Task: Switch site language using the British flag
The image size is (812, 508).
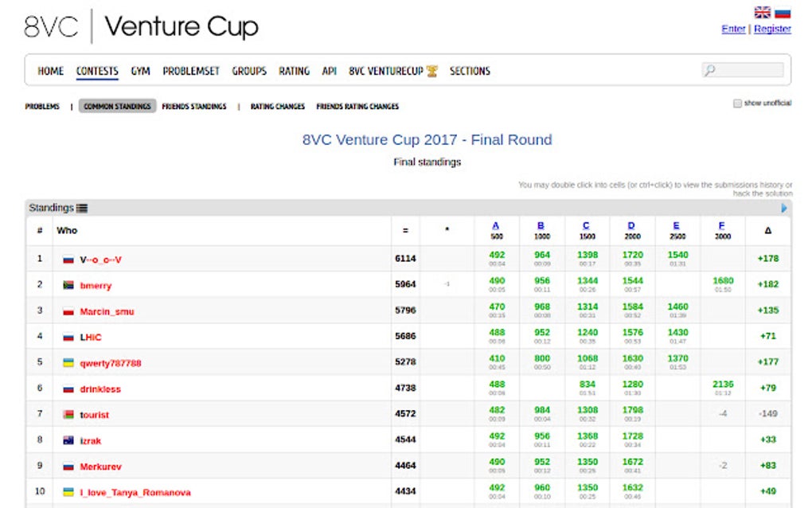Action: click(x=762, y=11)
